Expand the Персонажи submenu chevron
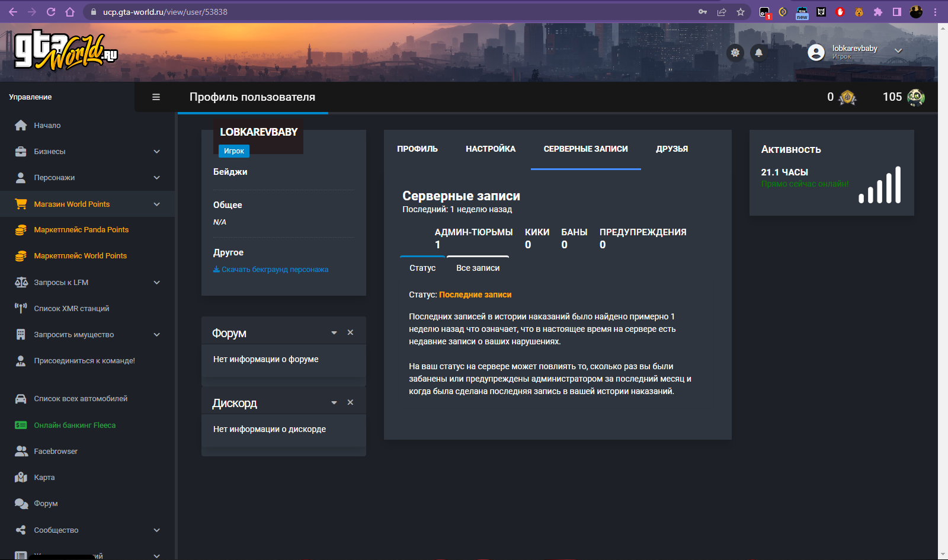 (157, 178)
